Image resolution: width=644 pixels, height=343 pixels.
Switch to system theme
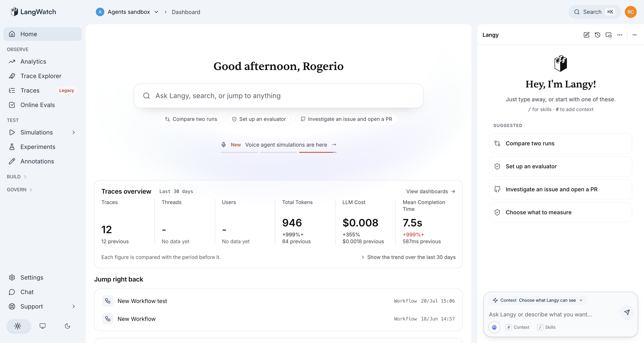point(43,326)
